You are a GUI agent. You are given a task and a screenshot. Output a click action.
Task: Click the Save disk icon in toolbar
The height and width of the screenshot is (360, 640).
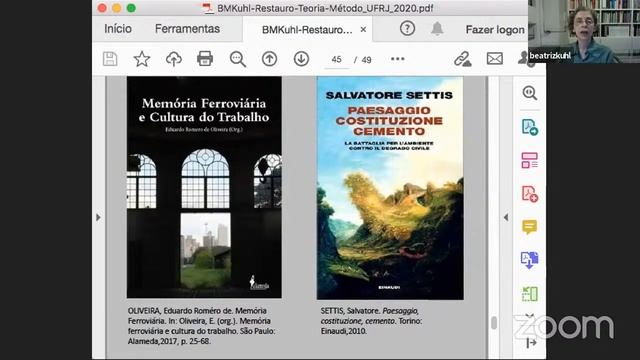110,59
